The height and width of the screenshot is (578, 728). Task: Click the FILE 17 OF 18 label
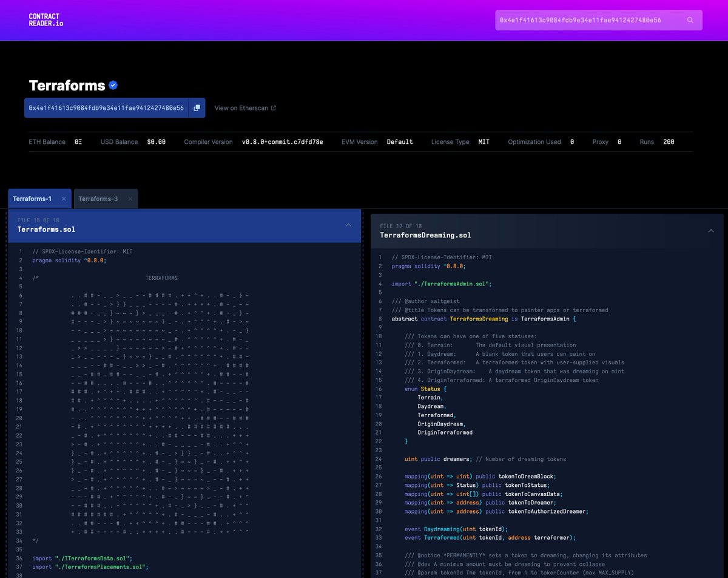(x=400, y=225)
